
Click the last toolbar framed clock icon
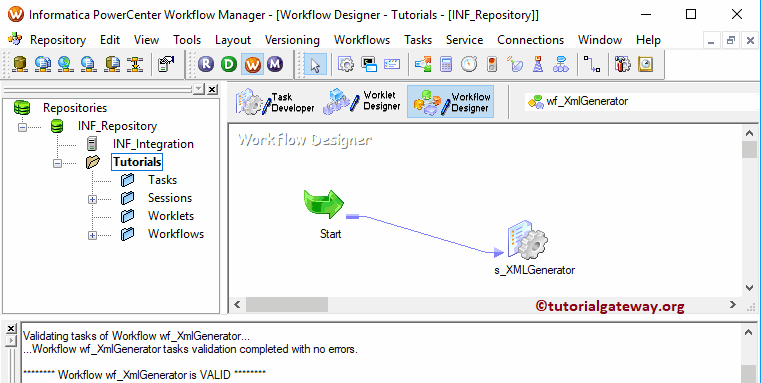point(645,65)
